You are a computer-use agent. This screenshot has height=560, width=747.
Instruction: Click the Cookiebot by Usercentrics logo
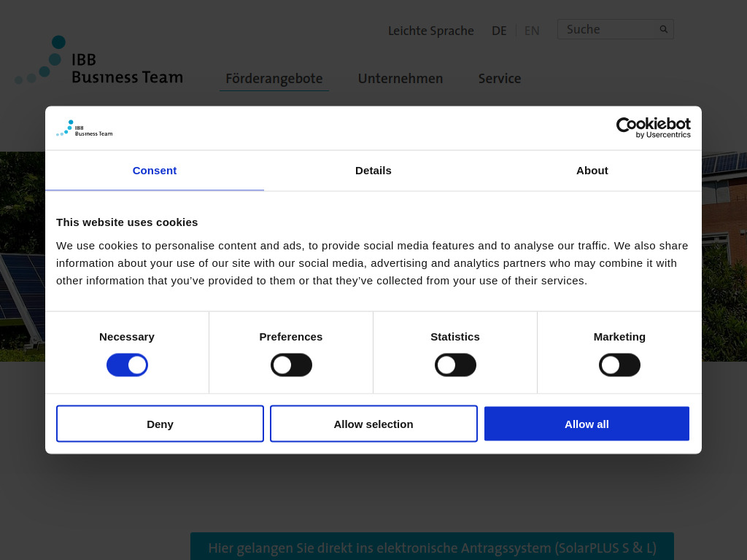coord(653,128)
